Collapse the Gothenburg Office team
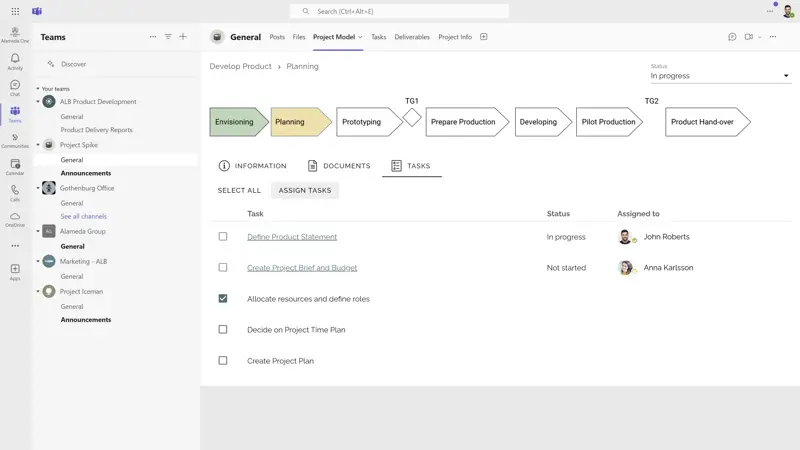This screenshot has height=450, width=800. (38, 188)
